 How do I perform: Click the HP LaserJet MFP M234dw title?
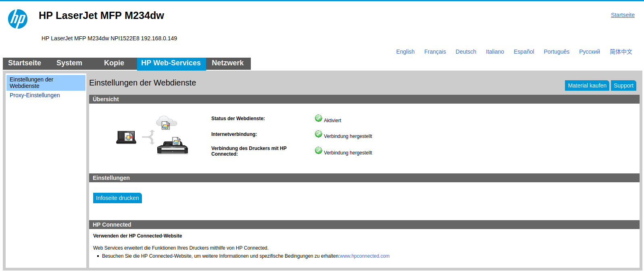pyautogui.click(x=101, y=15)
